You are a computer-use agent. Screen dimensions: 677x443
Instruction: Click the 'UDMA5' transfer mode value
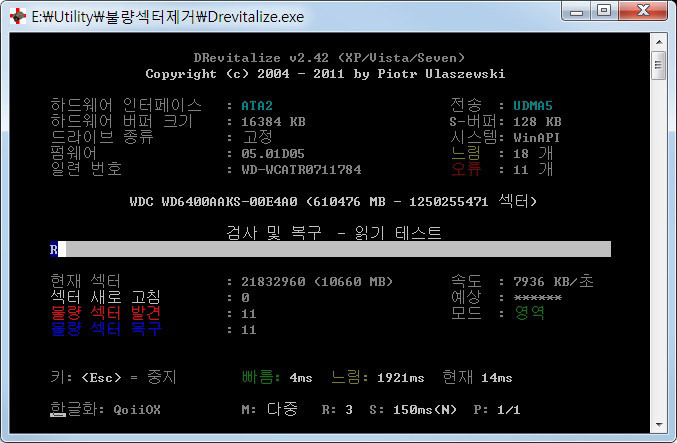[x=533, y=106]
